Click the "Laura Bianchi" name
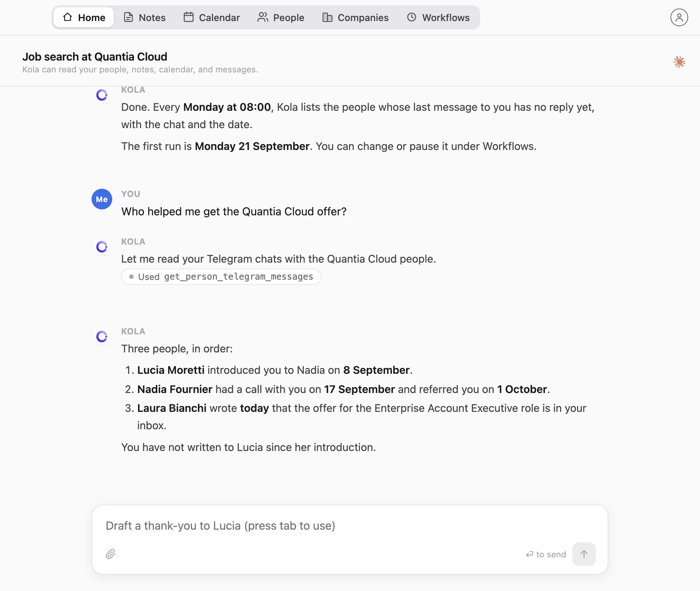700x591 pixels. click(x=172, y=408)
